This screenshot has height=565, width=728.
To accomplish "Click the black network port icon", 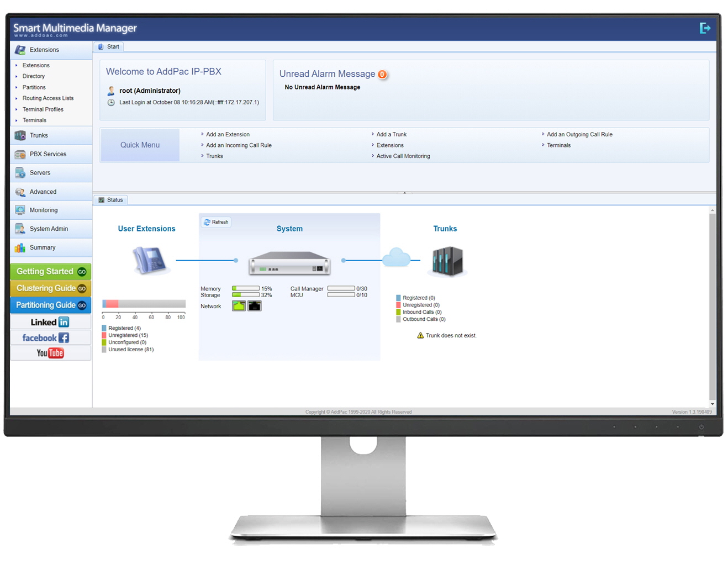I will pyautogui.click(x=254, y=306).
